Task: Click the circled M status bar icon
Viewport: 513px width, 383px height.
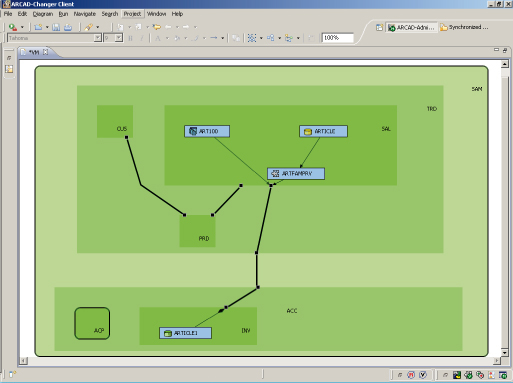Action: pos(411,375)
